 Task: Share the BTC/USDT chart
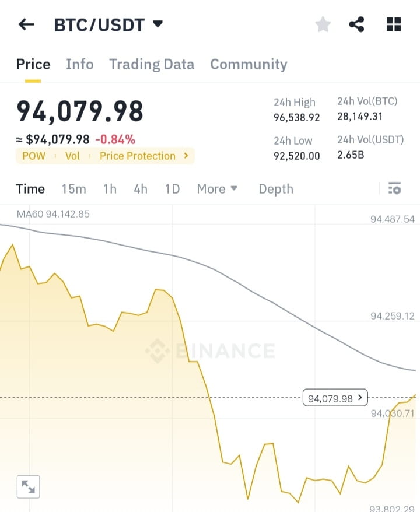coord(356,24)
